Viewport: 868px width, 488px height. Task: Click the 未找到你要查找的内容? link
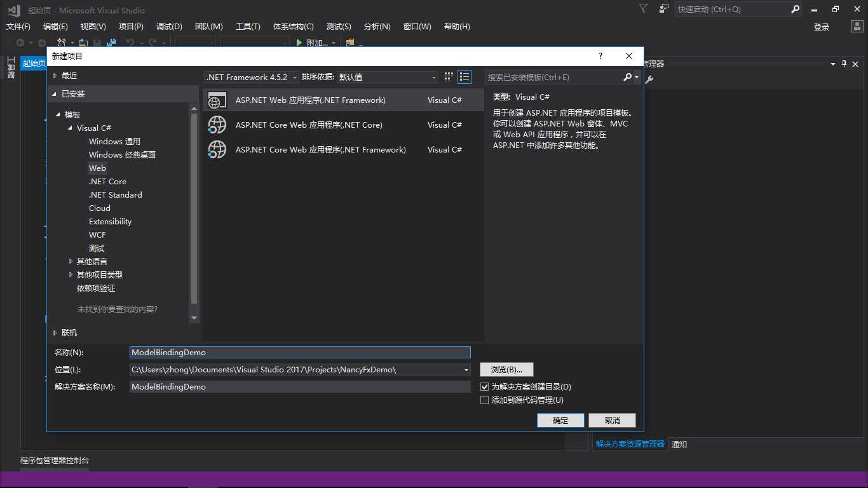pyautogui.click(x=118, y=309)
